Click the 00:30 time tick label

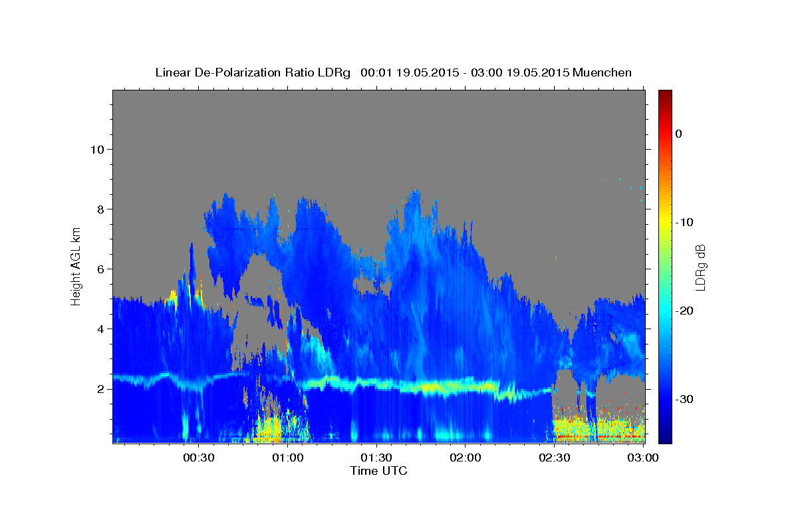click(199, 458)
